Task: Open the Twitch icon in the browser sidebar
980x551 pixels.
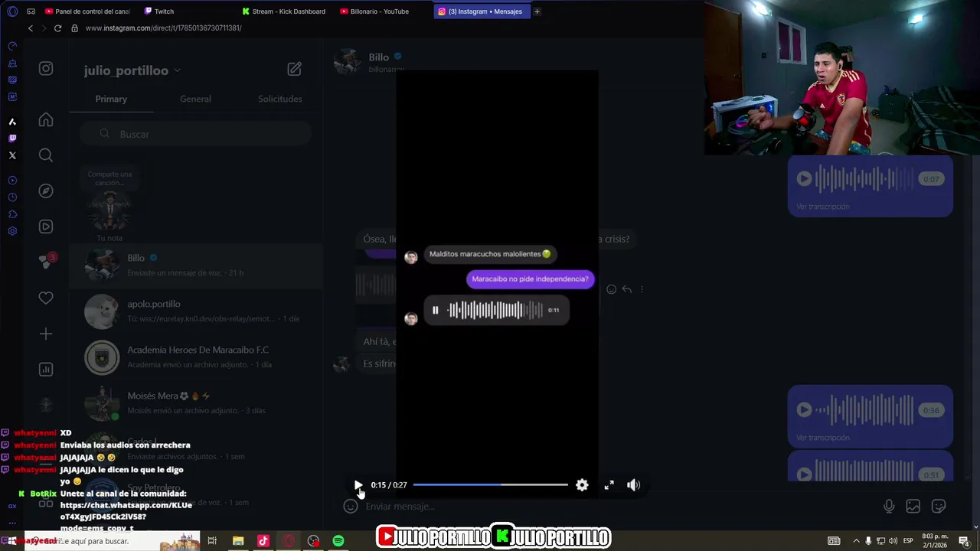Action: (x=12, y=139)
